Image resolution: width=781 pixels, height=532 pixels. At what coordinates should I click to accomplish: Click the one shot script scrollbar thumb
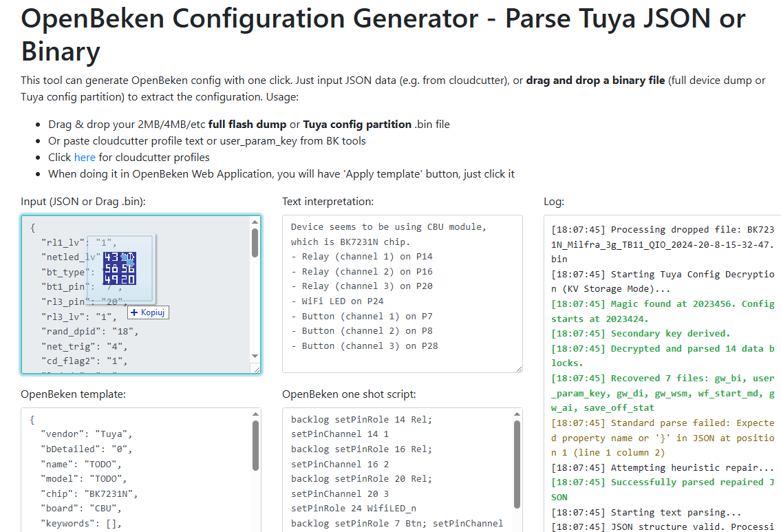click(x=517, y=465)
